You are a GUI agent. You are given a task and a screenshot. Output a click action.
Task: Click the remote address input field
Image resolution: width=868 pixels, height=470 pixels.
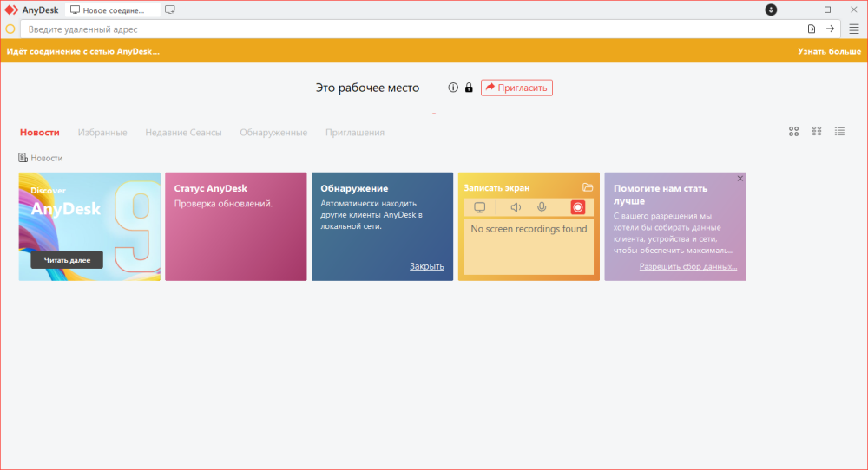tap(408, 29)
